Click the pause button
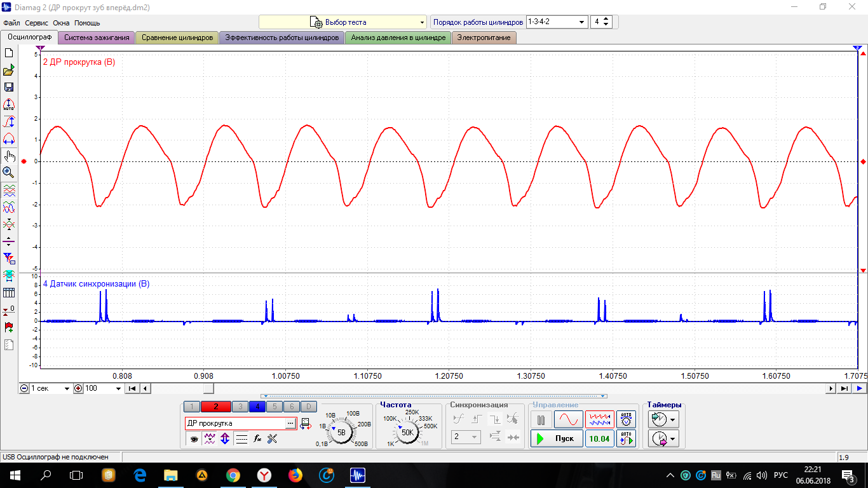The image size is (868, 488). [x=541, y=419]
